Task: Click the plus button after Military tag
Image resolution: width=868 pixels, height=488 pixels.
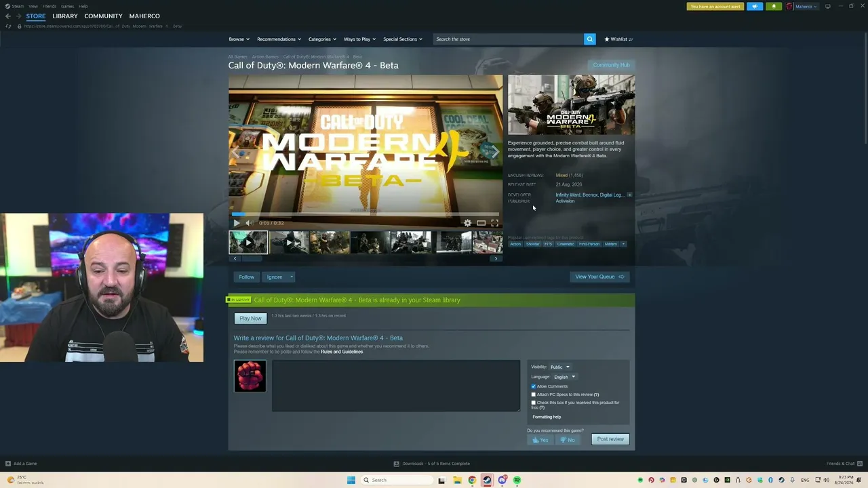Action: pos(623,244)
